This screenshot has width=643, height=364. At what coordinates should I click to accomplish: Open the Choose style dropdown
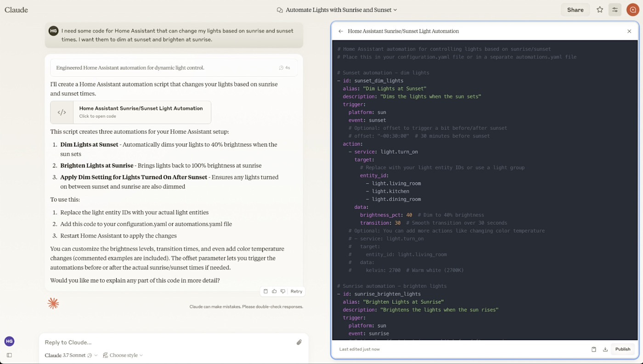[x=123, y=355]
